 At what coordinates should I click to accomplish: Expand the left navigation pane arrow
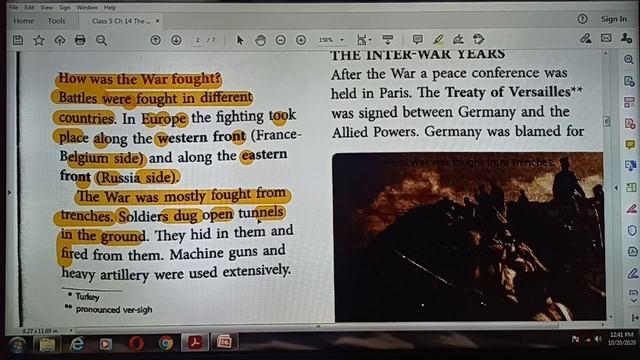point(9,192)
